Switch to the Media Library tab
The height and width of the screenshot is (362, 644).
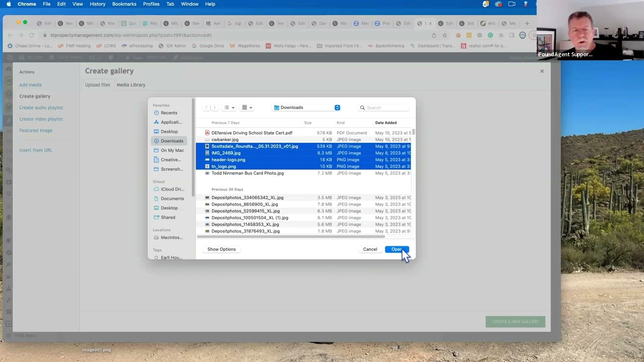coord(131,85)
